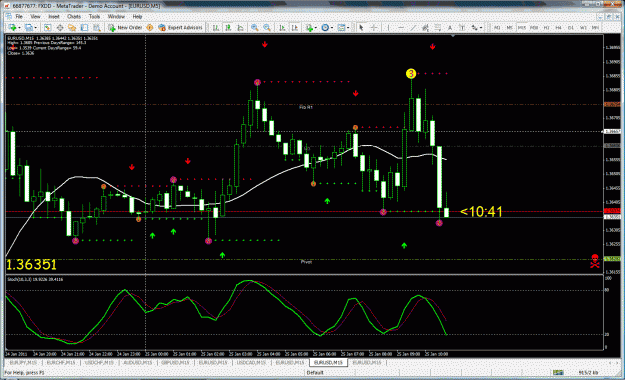625x380 pixels.
Task: Switch to the USDCHF,M15 chart tab
Action: click(x=99, y=362)
